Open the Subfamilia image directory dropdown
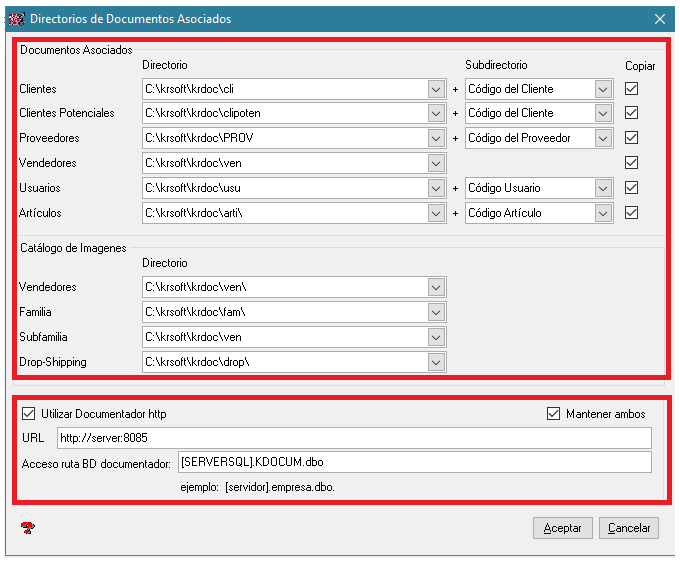Screen dimensions: 680x564 (435, 337)
